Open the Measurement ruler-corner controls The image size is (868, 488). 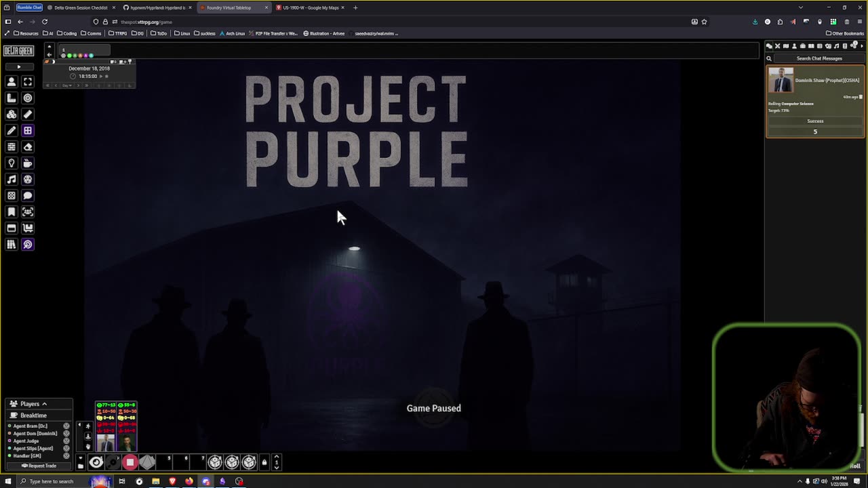[12, 98]
